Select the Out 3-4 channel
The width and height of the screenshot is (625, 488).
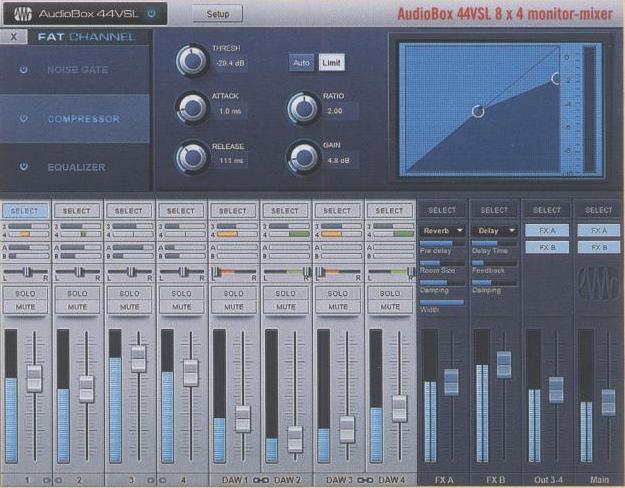click(x=546, y=210)
